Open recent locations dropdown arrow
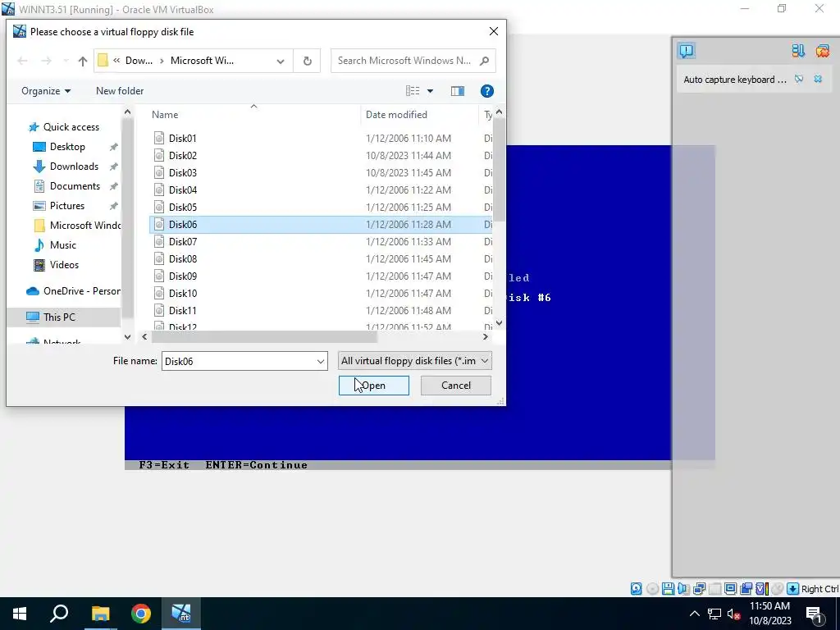 [x=66, y=61]
